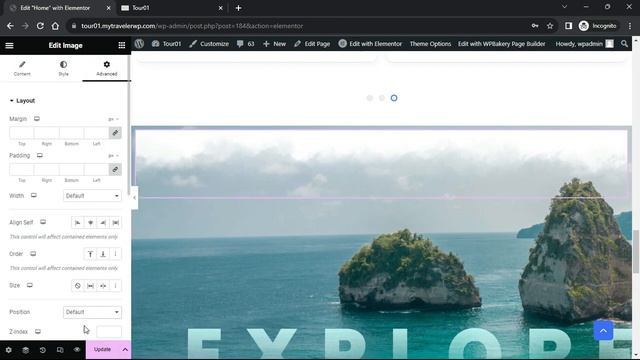Set Order to end
The width and height of the screenshot is (640, 360).
click(103, 254)
